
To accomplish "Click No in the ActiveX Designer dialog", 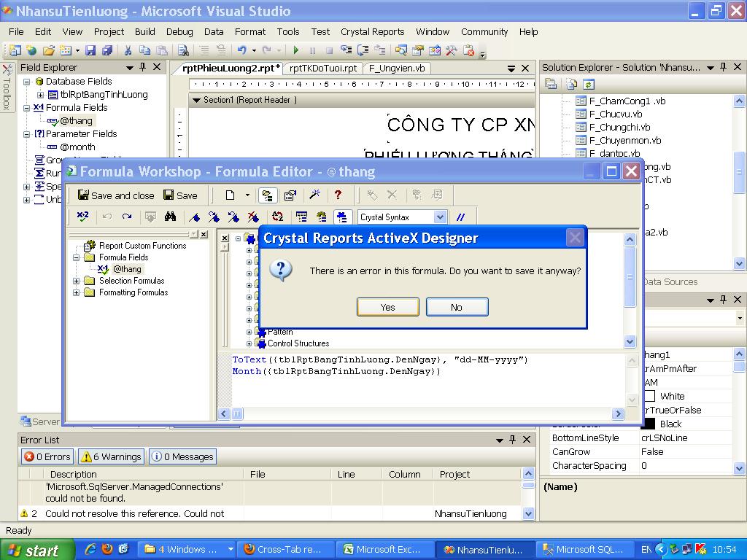I will tap(457, 307).
